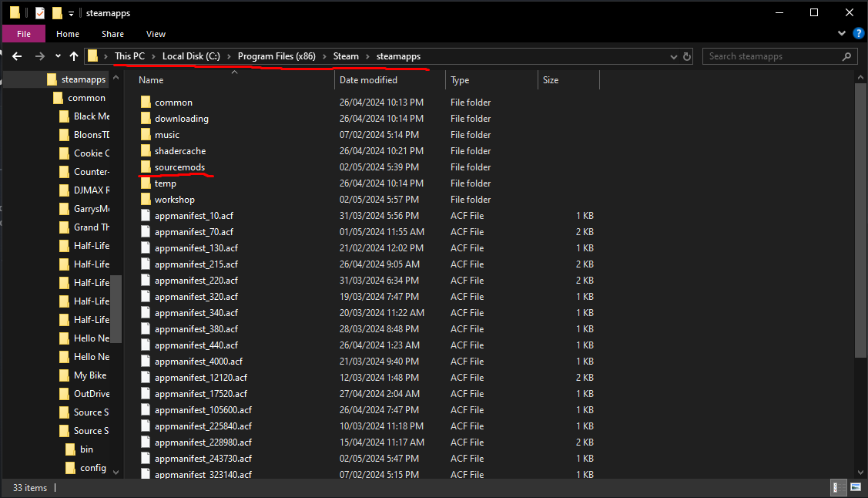Select the common folder icon in file list

[x=146, y=102]
